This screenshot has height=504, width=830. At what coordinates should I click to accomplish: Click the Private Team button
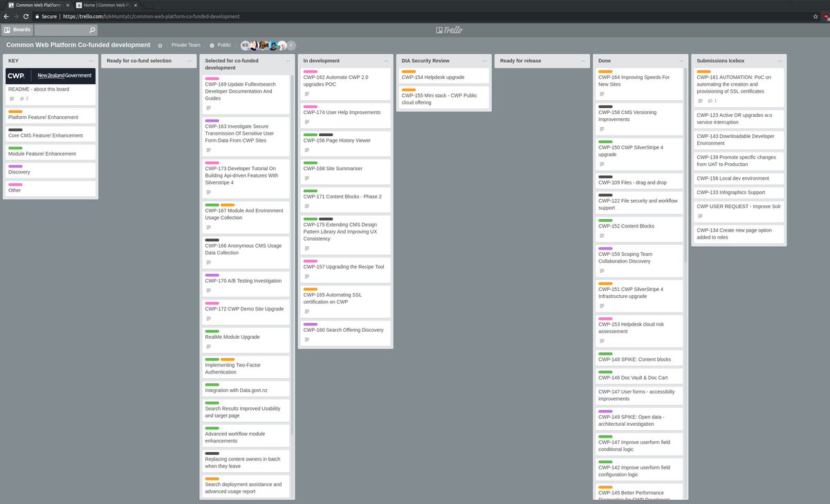pyautogui.click(x=185, y=45)
